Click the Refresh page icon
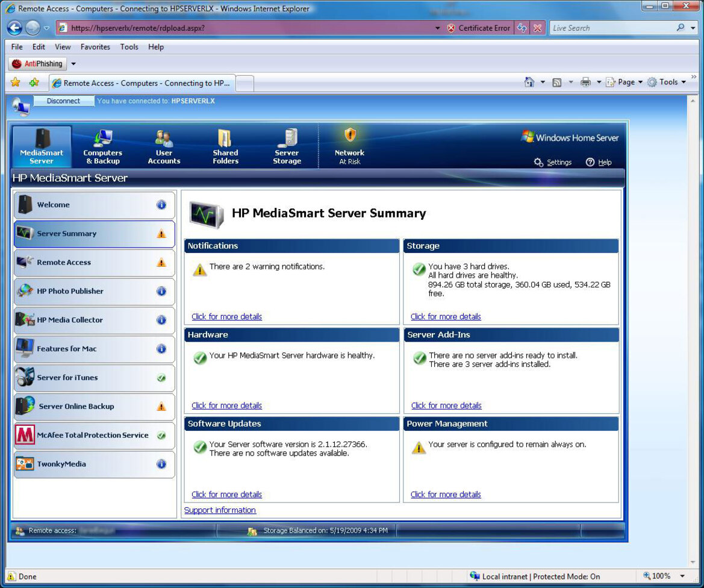 click(522, 28)
